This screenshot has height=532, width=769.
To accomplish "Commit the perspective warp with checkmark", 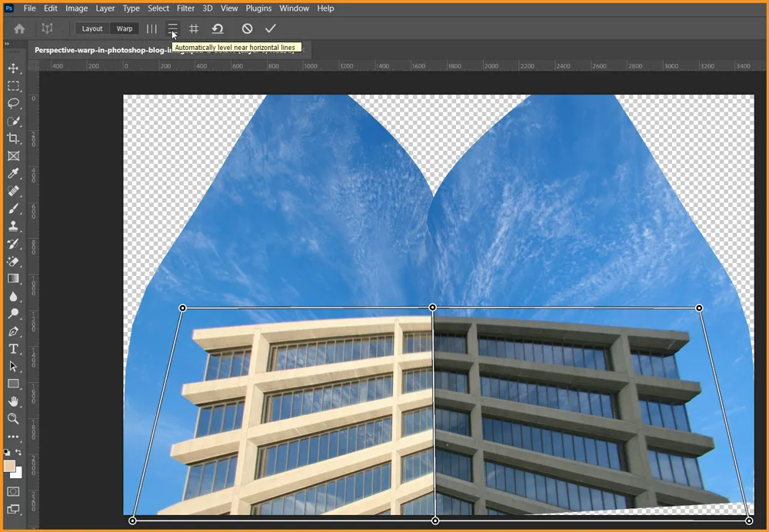I will pos(270,28).
